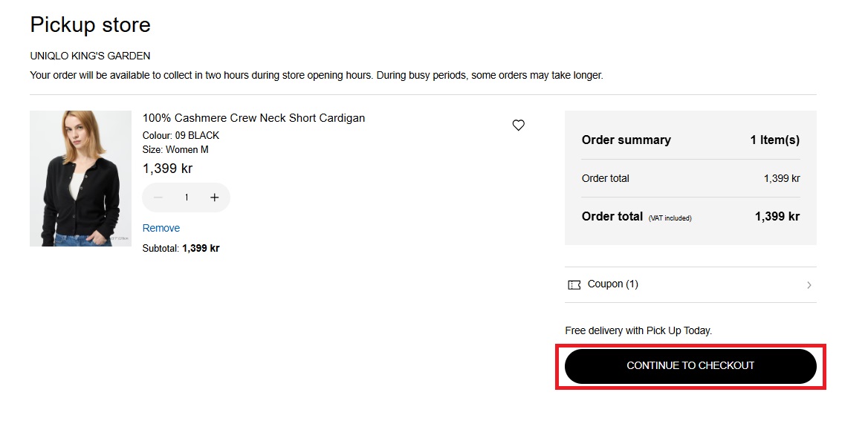Image resolution: width=868 pixels, height=421 pixels.
Task: Click the UNIQLO KING'S GARDEN store name
Action: coord(90,56)
